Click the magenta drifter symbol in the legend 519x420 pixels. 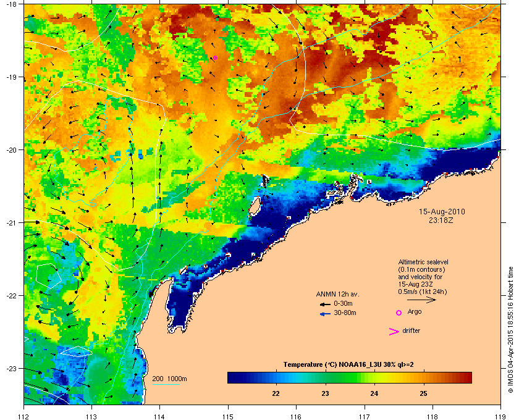394,332
